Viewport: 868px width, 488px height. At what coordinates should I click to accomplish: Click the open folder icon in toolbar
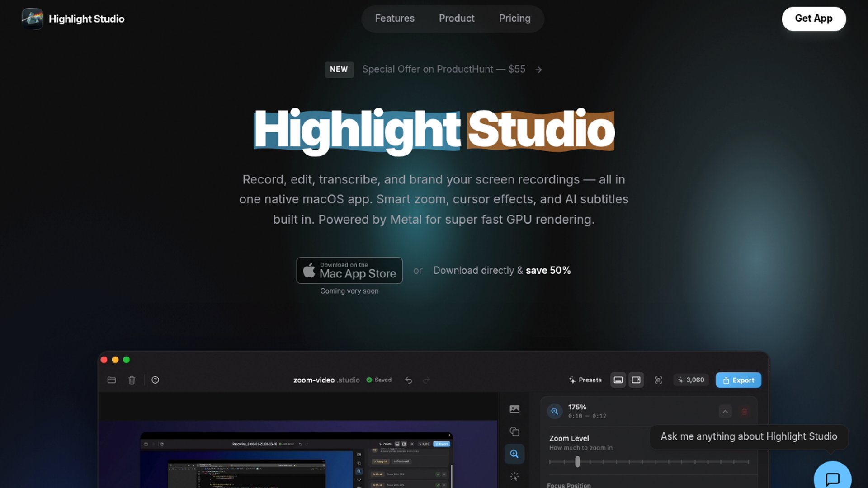coord(112,380)
